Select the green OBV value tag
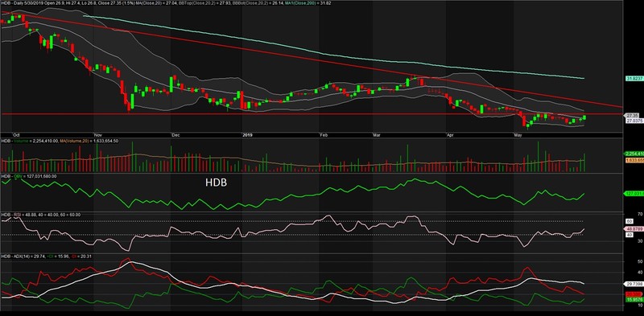Image resolution: width=644 pixels, height=316 pixels. point(634,193)
